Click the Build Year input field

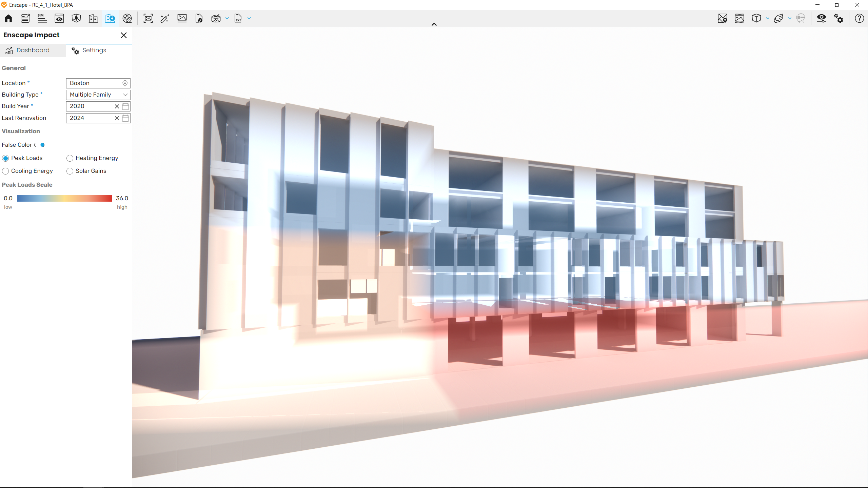(x=98, y=106)
